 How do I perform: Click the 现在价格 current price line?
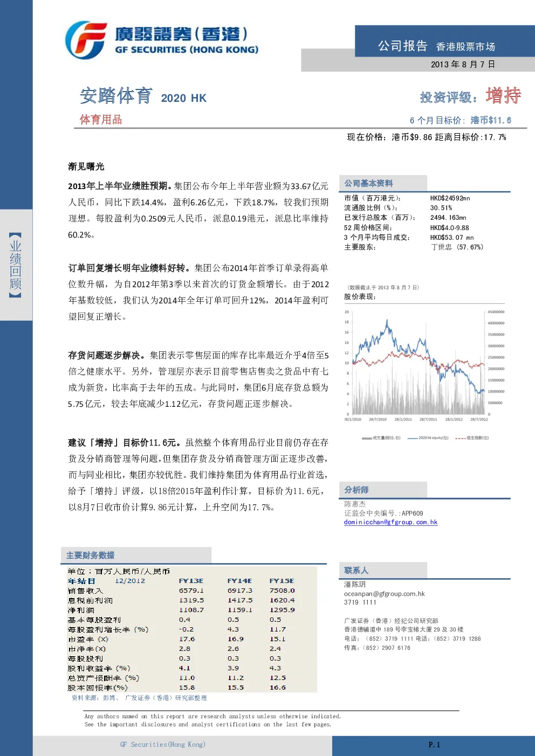tap(426, 137)
